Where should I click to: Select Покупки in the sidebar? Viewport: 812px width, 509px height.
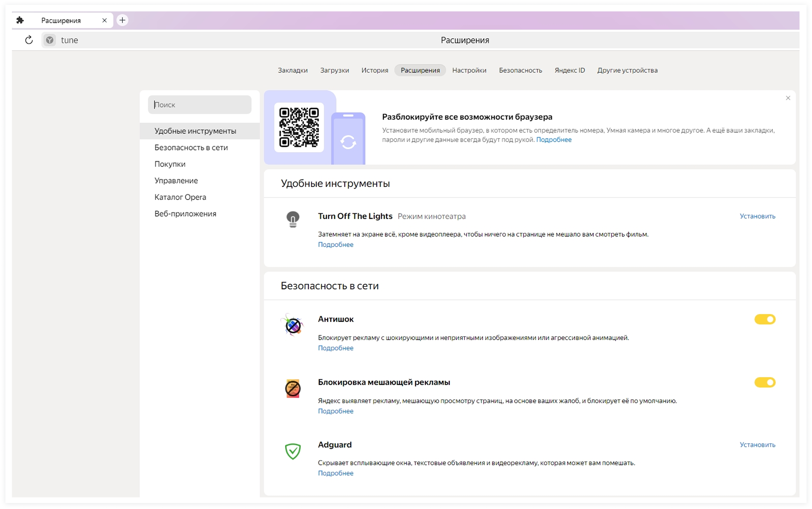(199, 164)
